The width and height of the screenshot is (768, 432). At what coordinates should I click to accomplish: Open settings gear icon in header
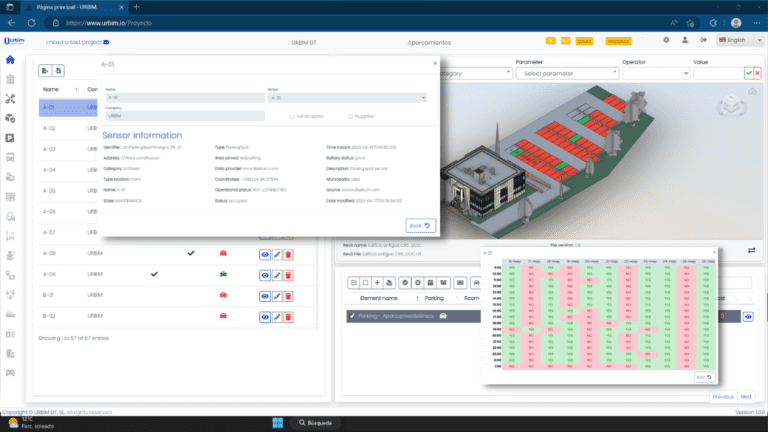coord(666,40)
